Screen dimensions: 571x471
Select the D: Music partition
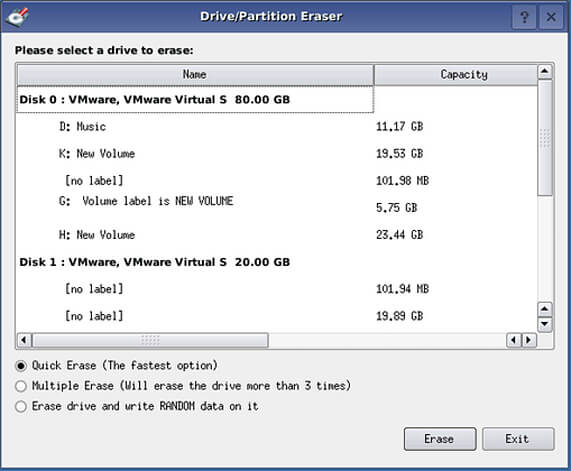pos(83,127)
